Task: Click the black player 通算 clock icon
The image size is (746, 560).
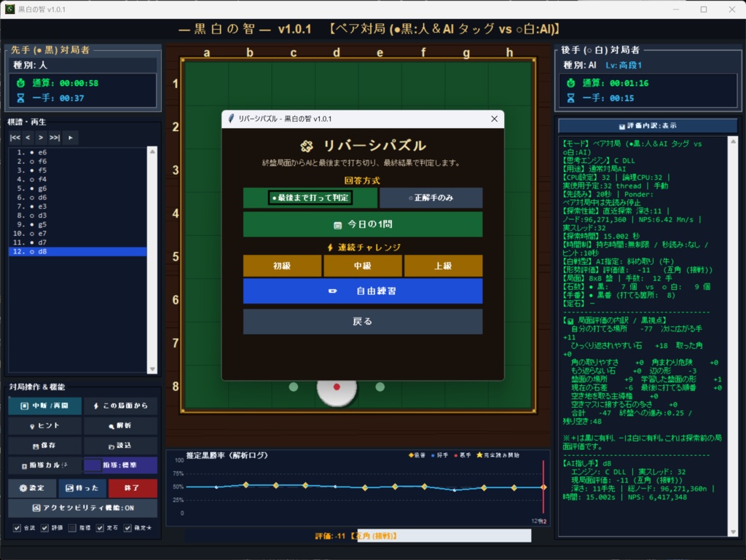Action: pos(20,83)
